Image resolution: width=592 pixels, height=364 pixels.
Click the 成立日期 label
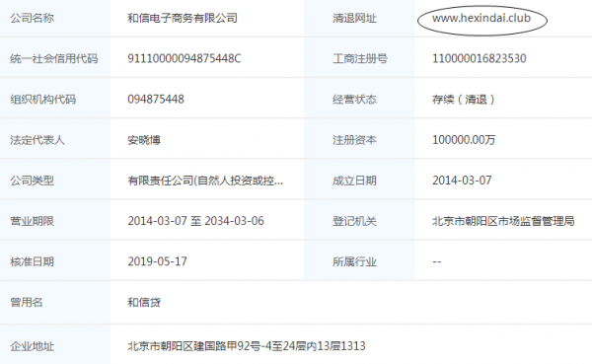354,181
